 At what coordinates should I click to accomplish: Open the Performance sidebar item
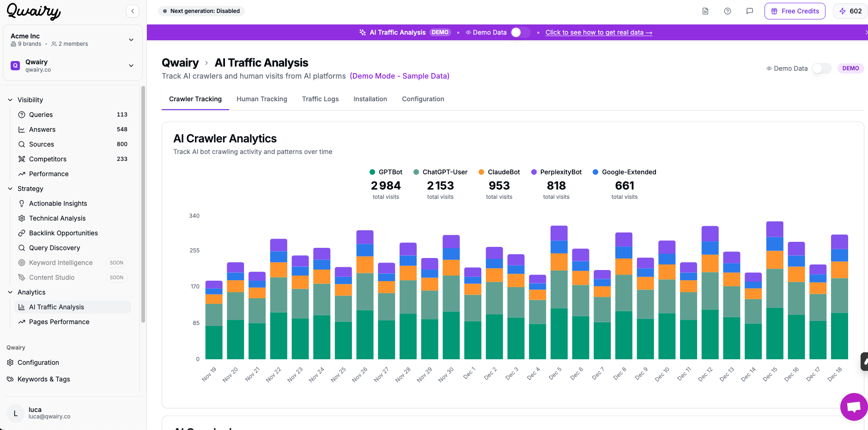[73, 174]
